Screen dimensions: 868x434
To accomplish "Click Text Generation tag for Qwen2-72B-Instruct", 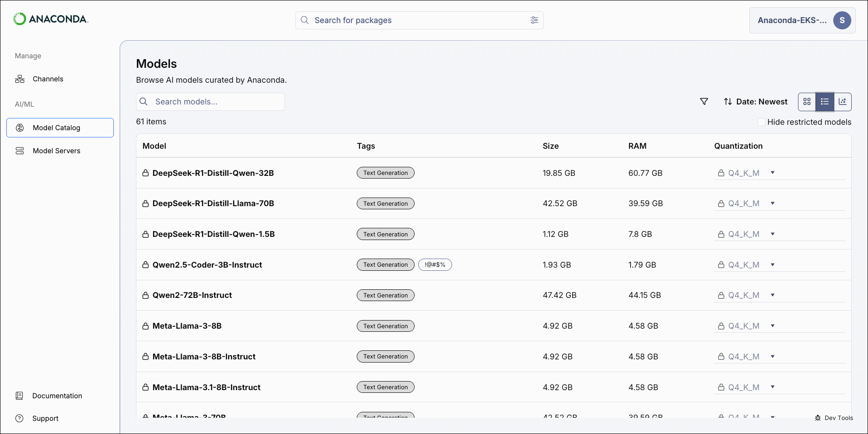I will (386, 295).
